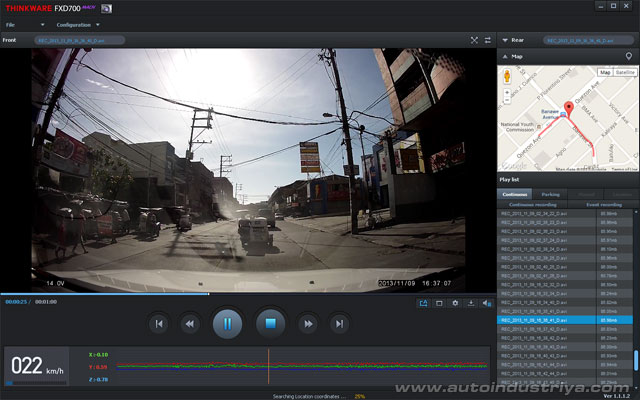Select playlist file REC_2013_11_09_16_37_42_D.avi
Viewport: 640px width, 400px height.
[565, 329]
